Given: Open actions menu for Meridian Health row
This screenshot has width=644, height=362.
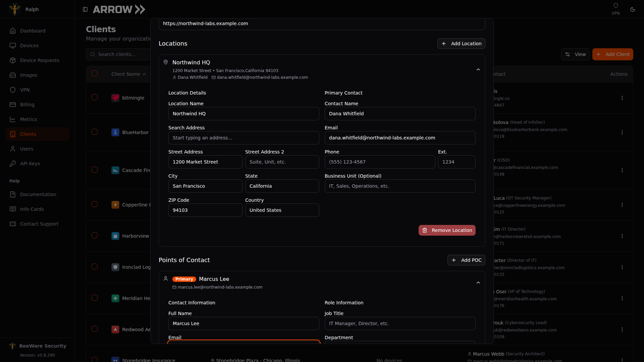Looking at the screenshot, I should point(622,298).
